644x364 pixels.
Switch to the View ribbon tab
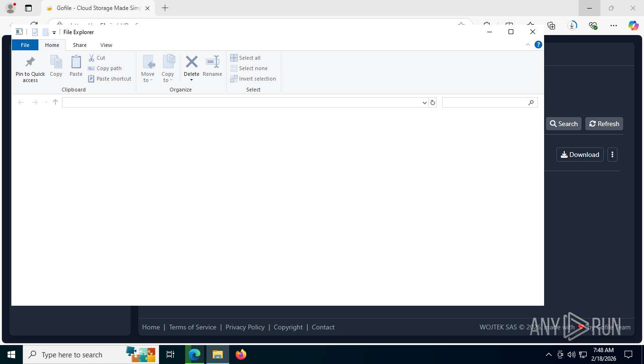click(106, 45)
